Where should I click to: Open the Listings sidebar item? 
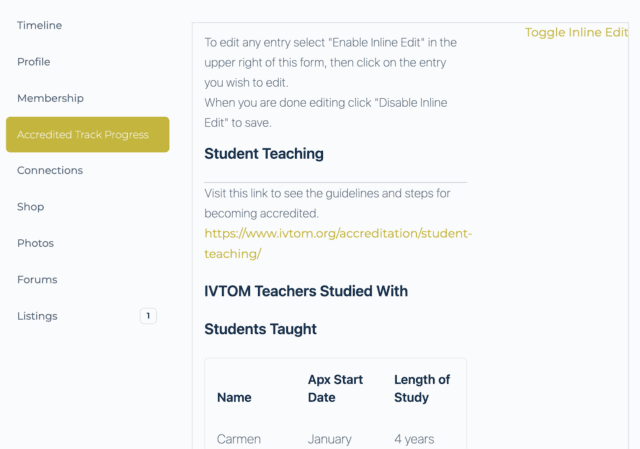(x=37, y=316)
